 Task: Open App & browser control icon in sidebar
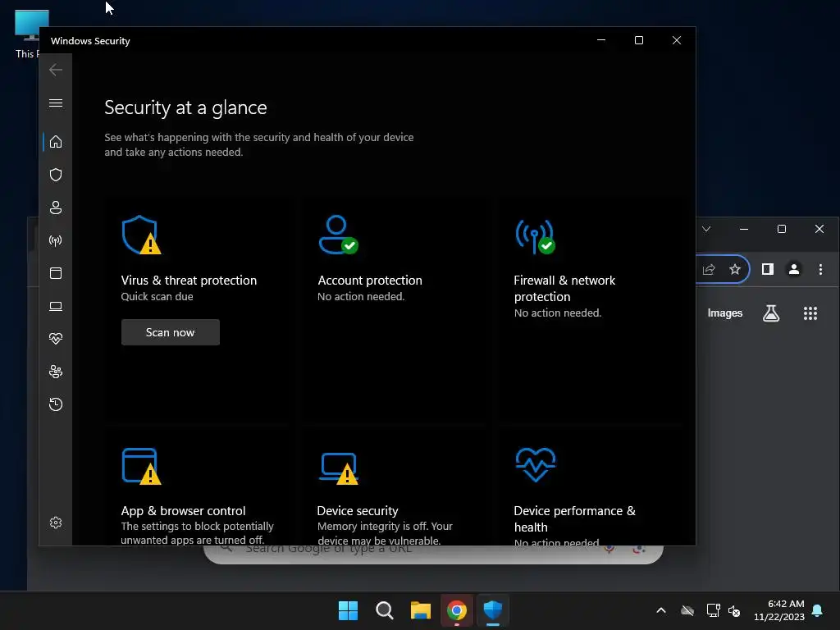(x=56, y=273)
